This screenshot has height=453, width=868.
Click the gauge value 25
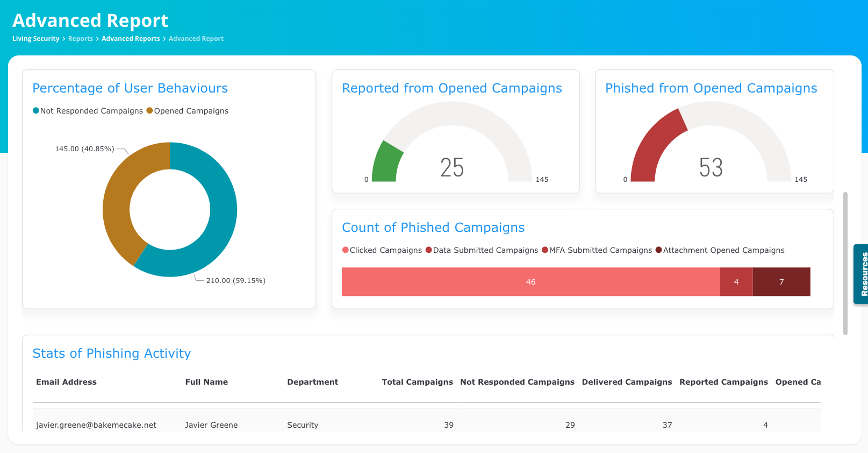(452, 168)
